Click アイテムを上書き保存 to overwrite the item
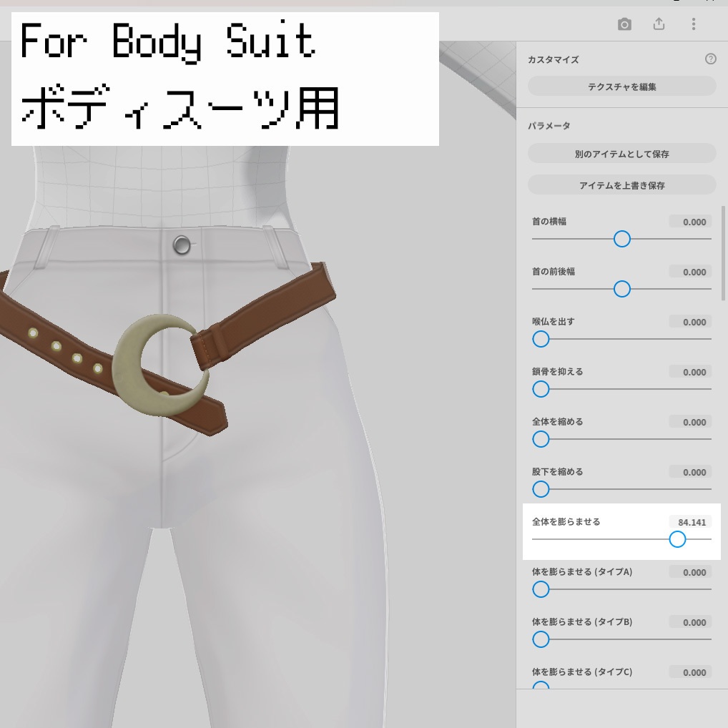728x728 pixels. point(621,185)
